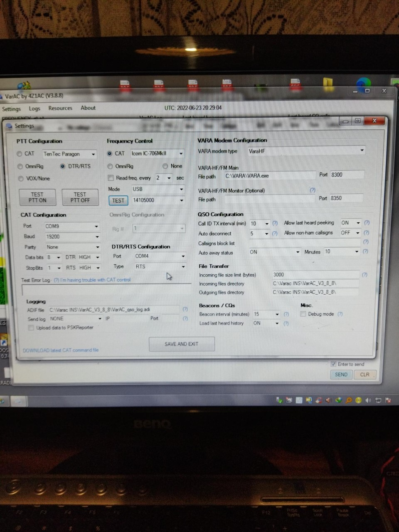Click SEND in the VarAC main window
Image resolution: width=399 pixels, height=532 pixels.
341,374
